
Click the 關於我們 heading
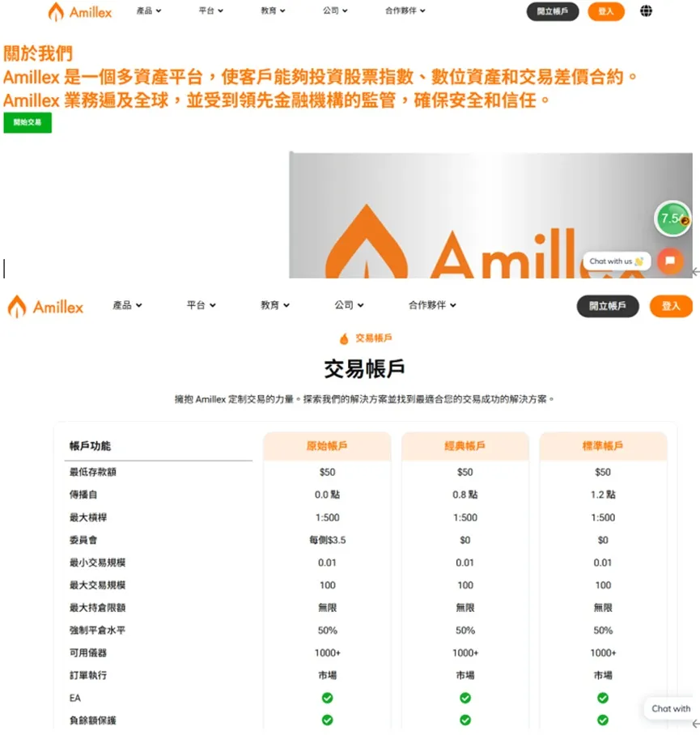tap(38, 53)
